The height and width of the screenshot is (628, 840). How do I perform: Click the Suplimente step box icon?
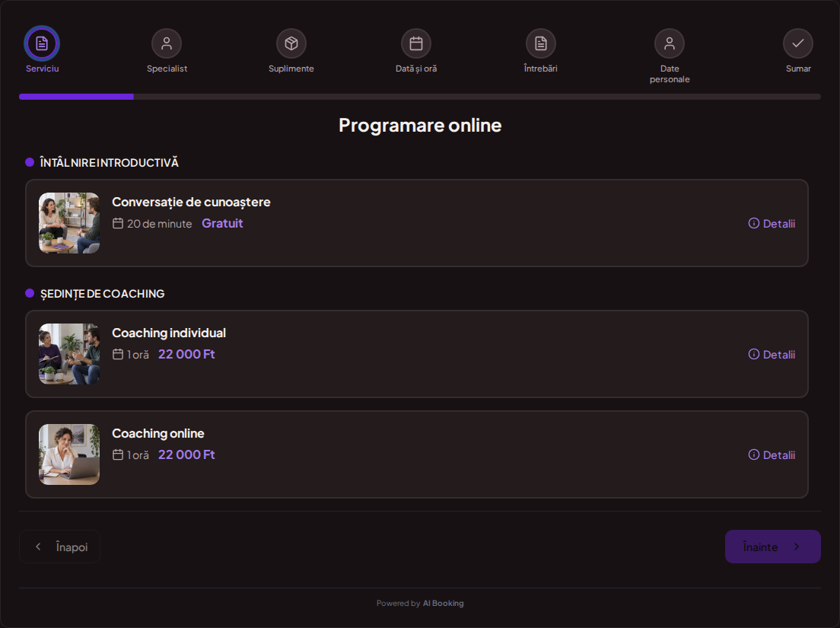[x=291, y=43]
